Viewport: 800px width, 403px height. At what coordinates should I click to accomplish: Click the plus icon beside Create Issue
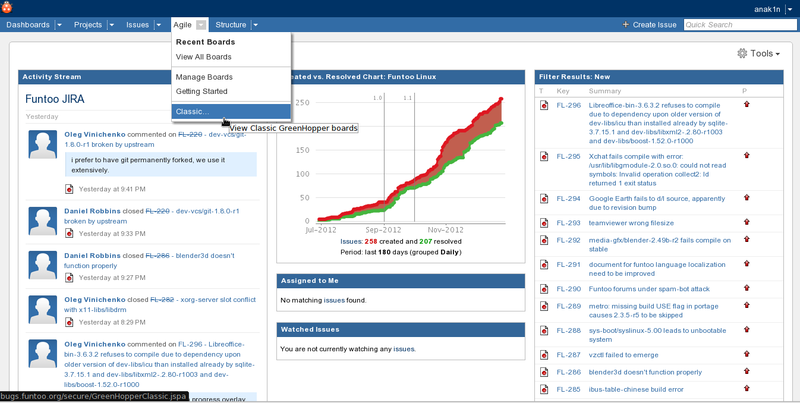pos(625,24)
